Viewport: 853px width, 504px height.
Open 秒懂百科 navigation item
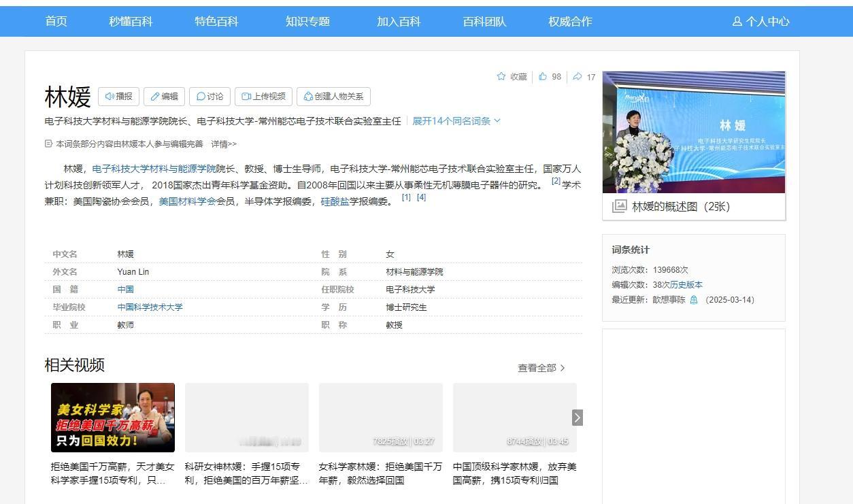(131, 22)
